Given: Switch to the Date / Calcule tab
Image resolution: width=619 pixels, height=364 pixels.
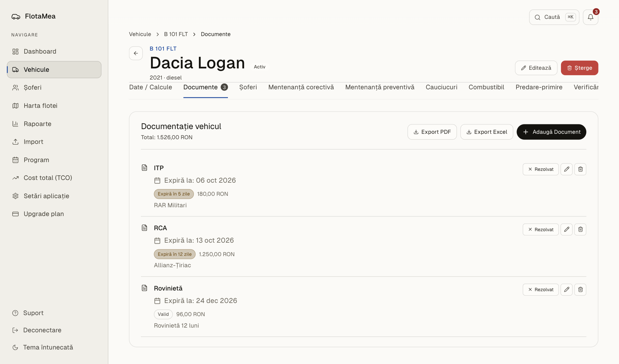Looking at the screenshot, I should [150, 87].
